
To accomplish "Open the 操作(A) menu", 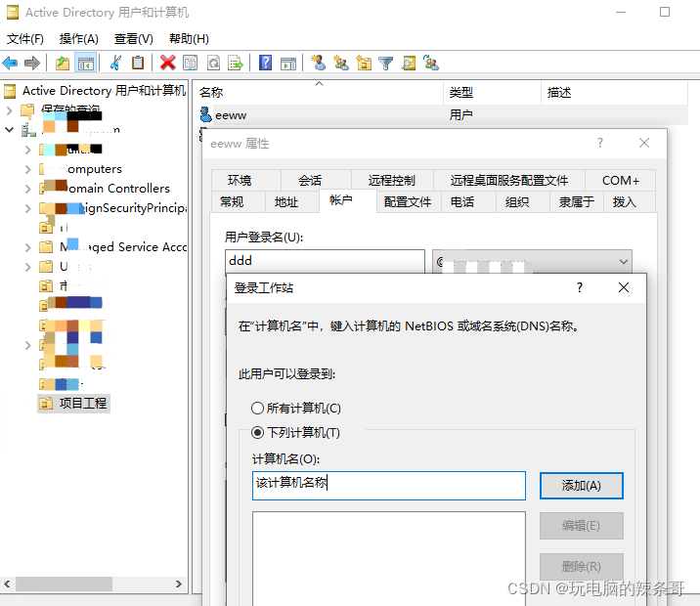I will tap(79, 39).
